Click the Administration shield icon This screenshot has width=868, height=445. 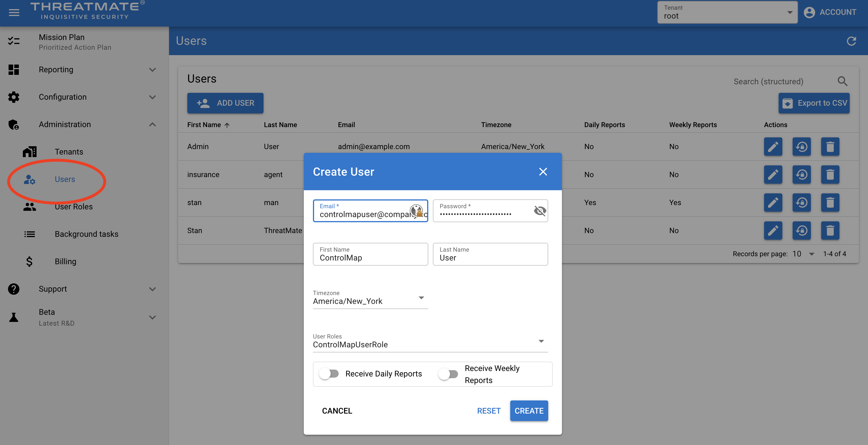[x=14, y=125]
